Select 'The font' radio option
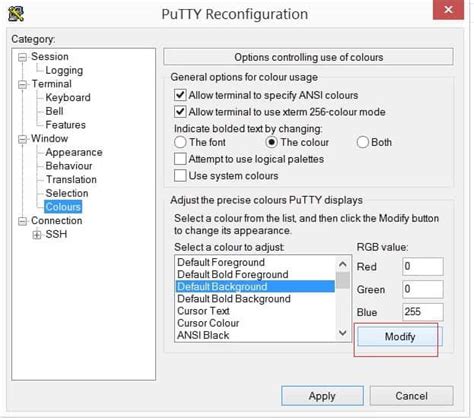The width and height of the screenshot is (474, 420). click(180, 142)
